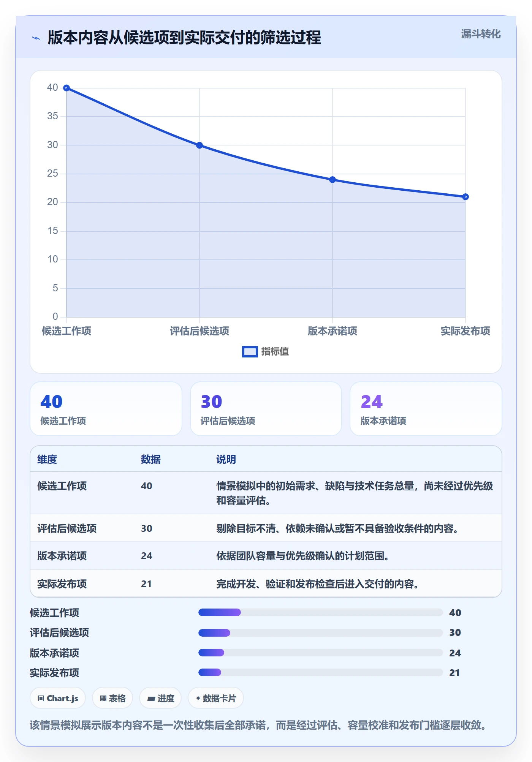Click the 指标值 legend label

[x=275, y=352]
